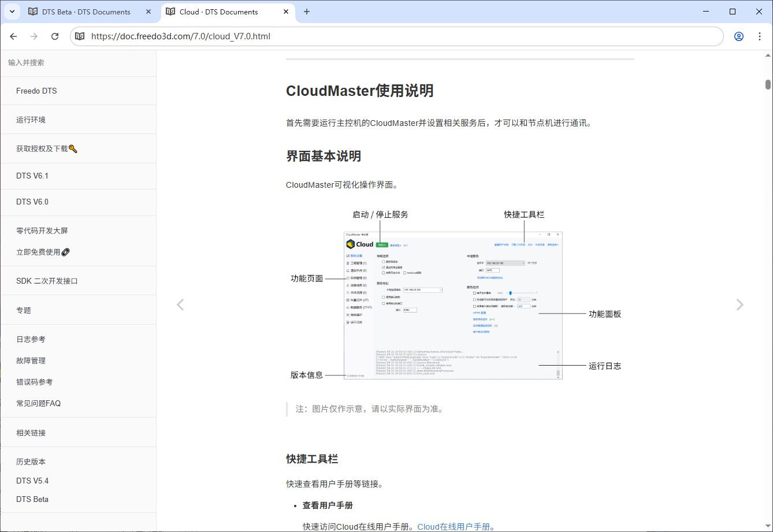Viewport: 773px width, 532px height.
Task: Open the 获取授权及下载 sidebar item
Action: [46, 148]
